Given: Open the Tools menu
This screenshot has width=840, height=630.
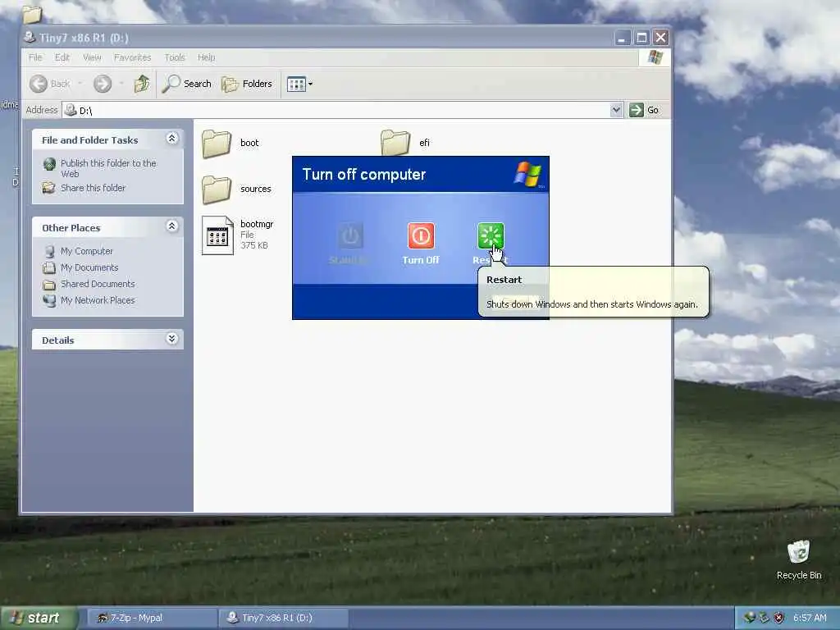Looking at the screenshot, I should (175, 57).
